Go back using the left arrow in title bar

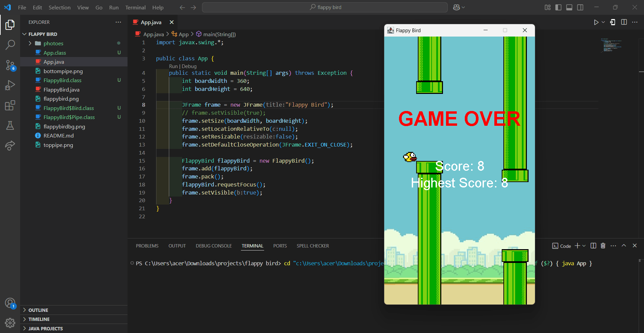pyautogui.click(x=182, y=7)
